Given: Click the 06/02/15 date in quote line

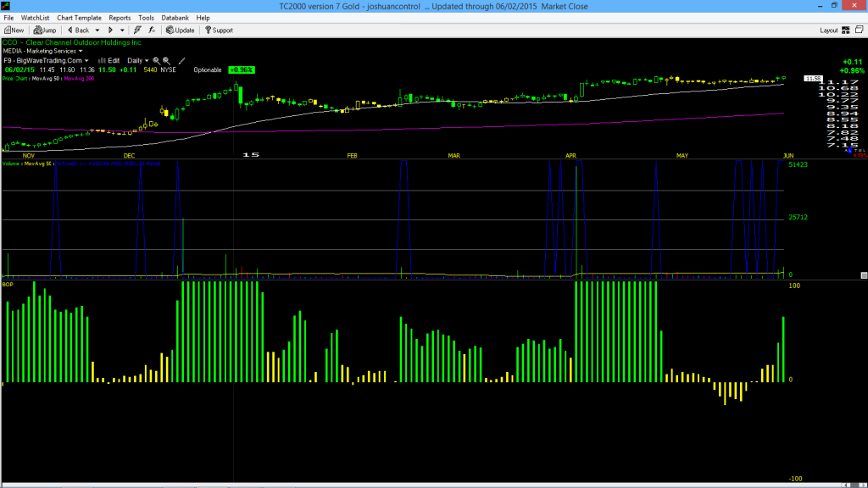Looking at the screenshot, I should pyautogui.click(x=20, y=69).
